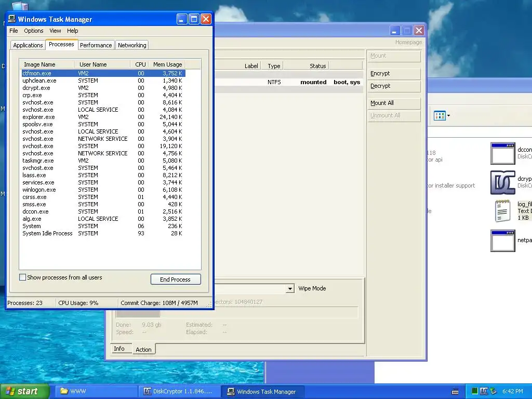Image resolution: width=532 pixels, height=399 pixels.
Task: Click the Status column header in DiskCryptor
Action: 307,66
